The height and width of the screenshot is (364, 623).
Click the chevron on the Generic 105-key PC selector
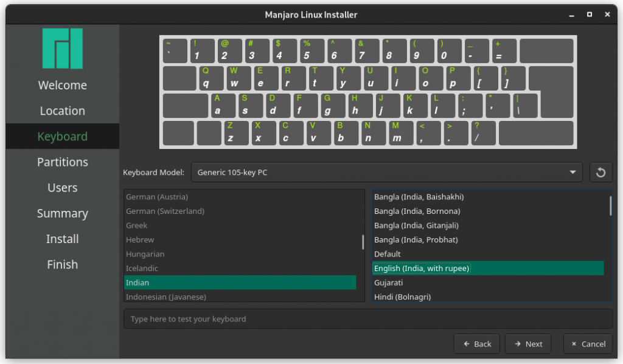click(573, 172)
